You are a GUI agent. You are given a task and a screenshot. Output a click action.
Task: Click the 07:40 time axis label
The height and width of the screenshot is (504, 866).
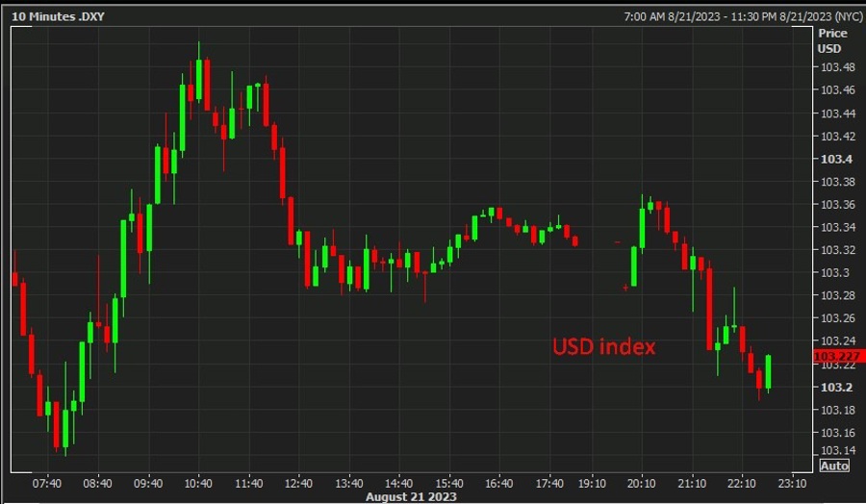[47, 484]
